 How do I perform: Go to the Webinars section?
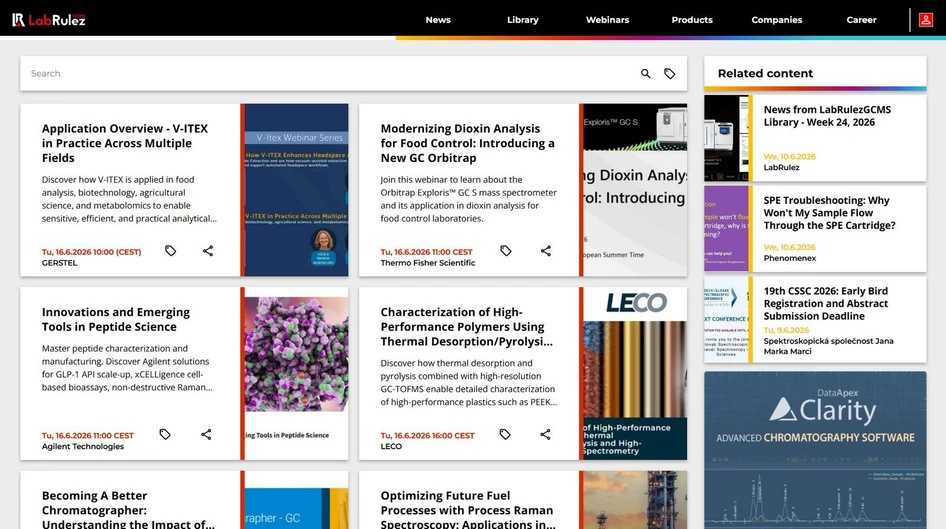click(x=608, y=20)
